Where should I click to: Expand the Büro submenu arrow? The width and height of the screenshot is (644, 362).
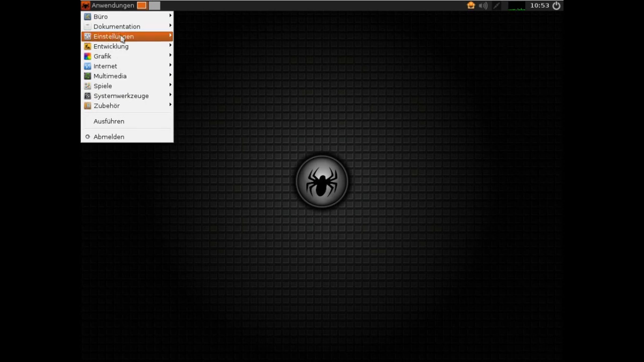point(170,16)
